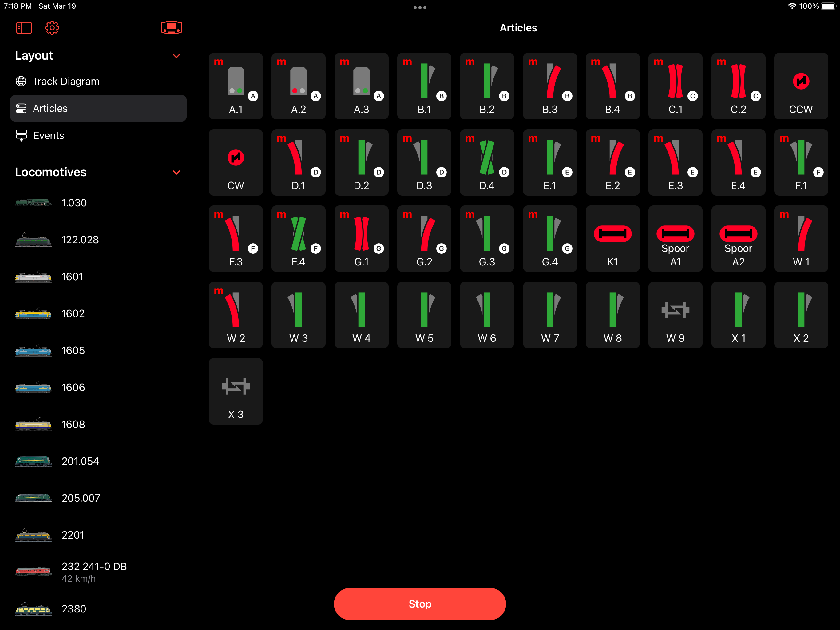The width and height of the screenshot is (840, 630).
Task: Switch double slip C.1
Action: coord(675,86)
